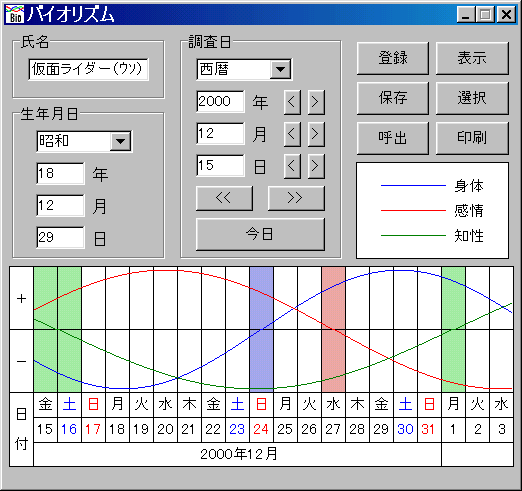The width and height of the screenshot is (522, 491).
Task: Click the birth year field showing 18
Action: [60, 173]
